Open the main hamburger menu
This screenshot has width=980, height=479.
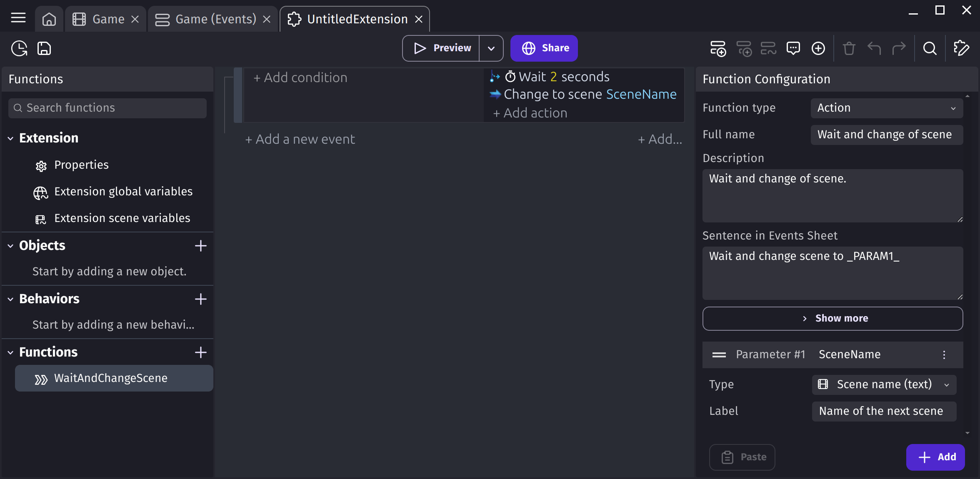[18, 18]
